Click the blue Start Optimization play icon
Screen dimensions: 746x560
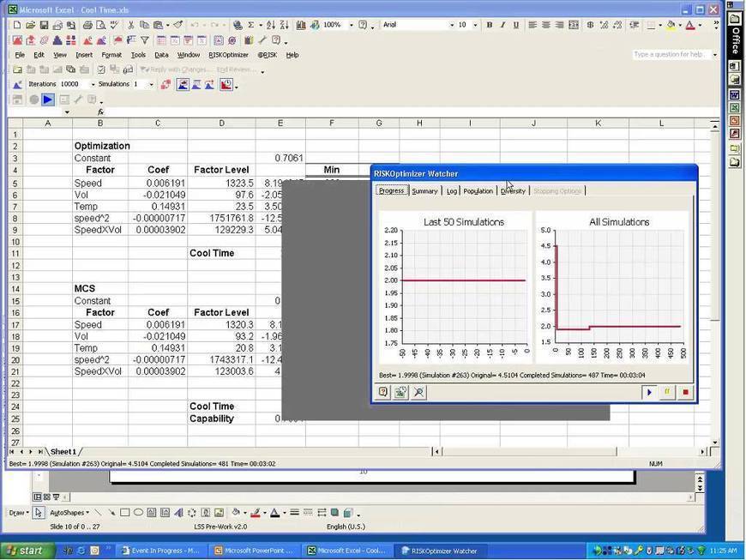[48, 99]
